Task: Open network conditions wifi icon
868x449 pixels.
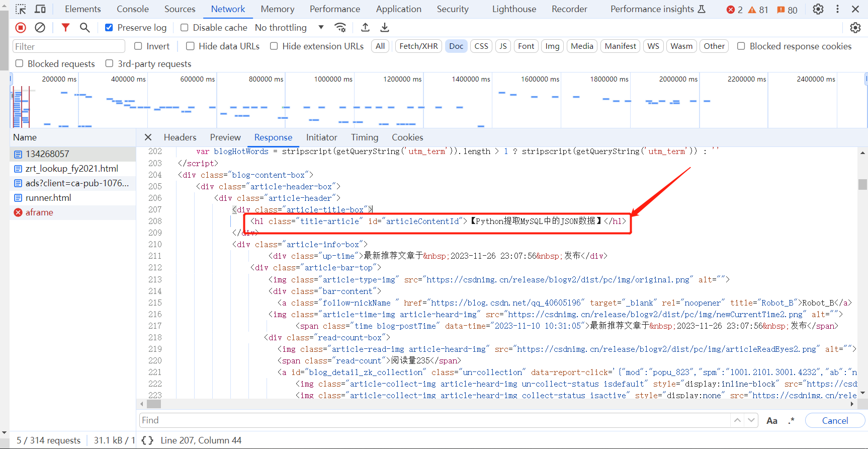Action: (340, 28)
